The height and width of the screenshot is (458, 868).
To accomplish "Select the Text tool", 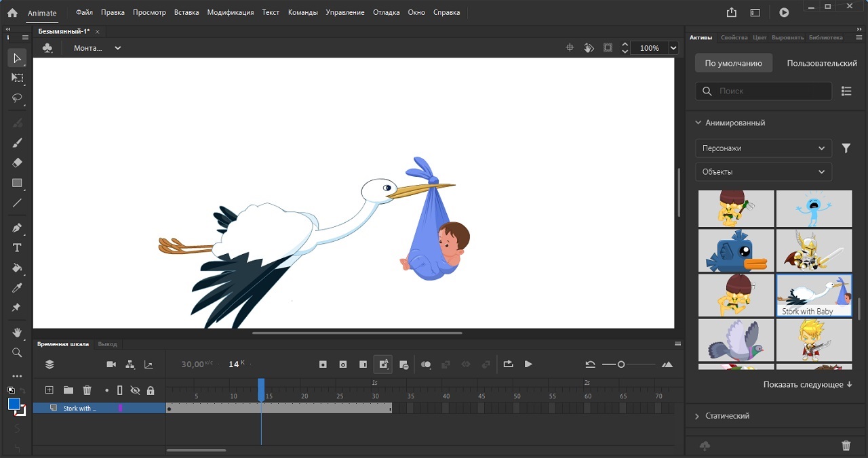I will [x=17, y=247].
